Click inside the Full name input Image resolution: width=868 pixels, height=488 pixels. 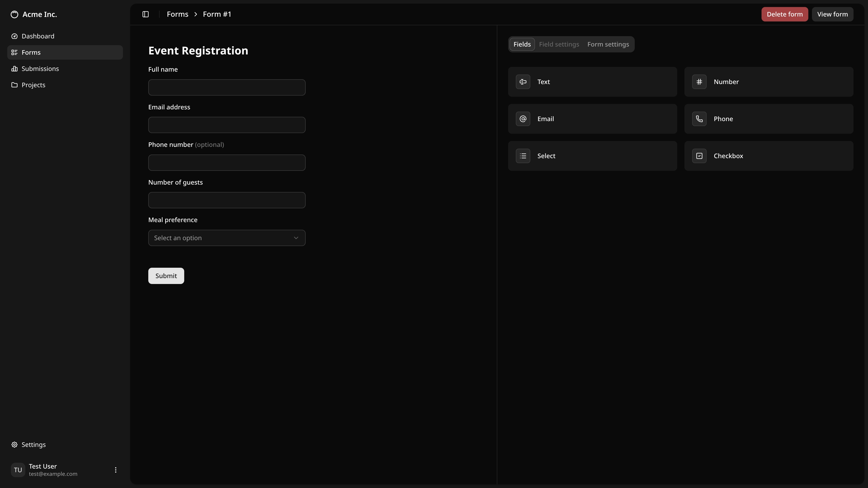coord(226,87)
